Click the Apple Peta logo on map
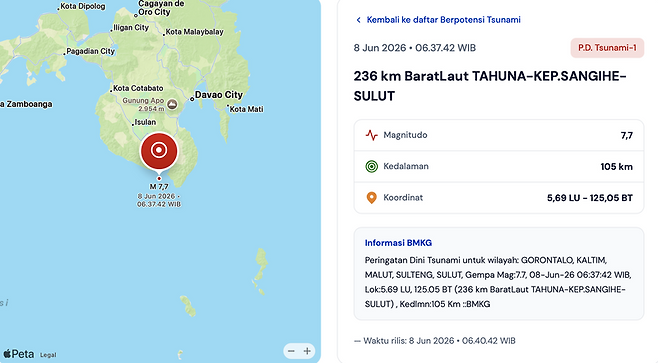 [18, 354]
